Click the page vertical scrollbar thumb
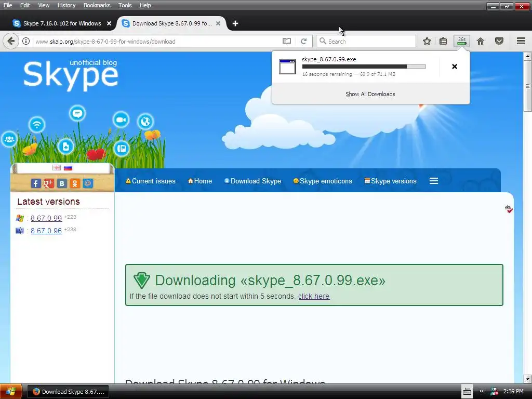Viewport: 532px width, 399px height. (x=527, y=86)
